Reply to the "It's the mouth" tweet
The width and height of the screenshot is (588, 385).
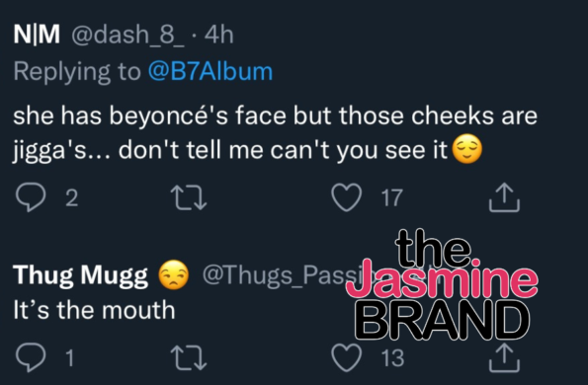[31, 357]
